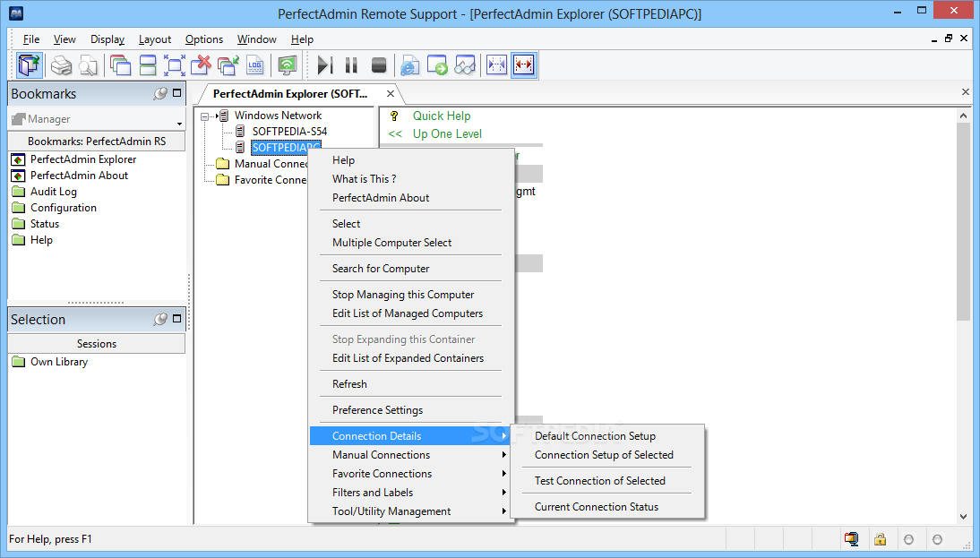Open the Options menu

(x=203, y=39)
